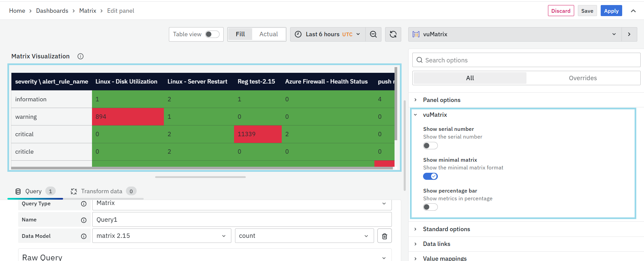
Task: Click the arrow next to vuMatrix picker
Action: tap(629, 34)
